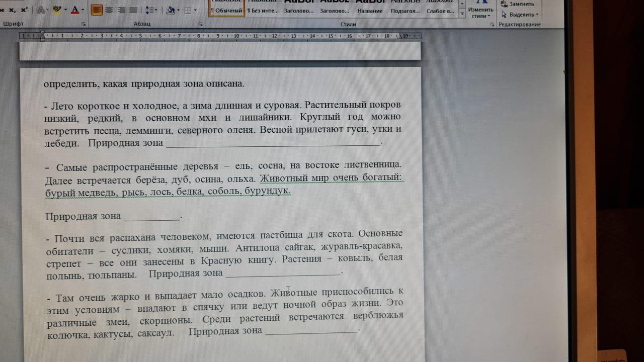Click the borders button
Image resolution: width=644 pixels, height=362 pixels.
click(x=188, y=10)
